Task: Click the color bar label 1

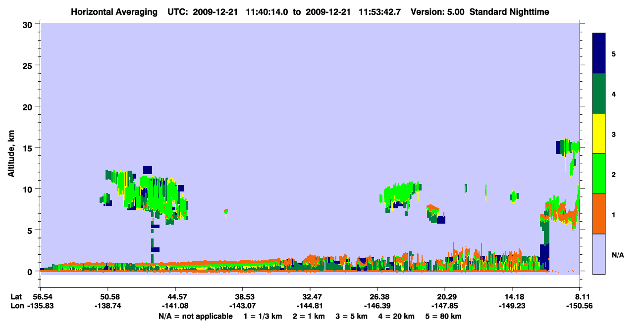Action: pos(614,214)
